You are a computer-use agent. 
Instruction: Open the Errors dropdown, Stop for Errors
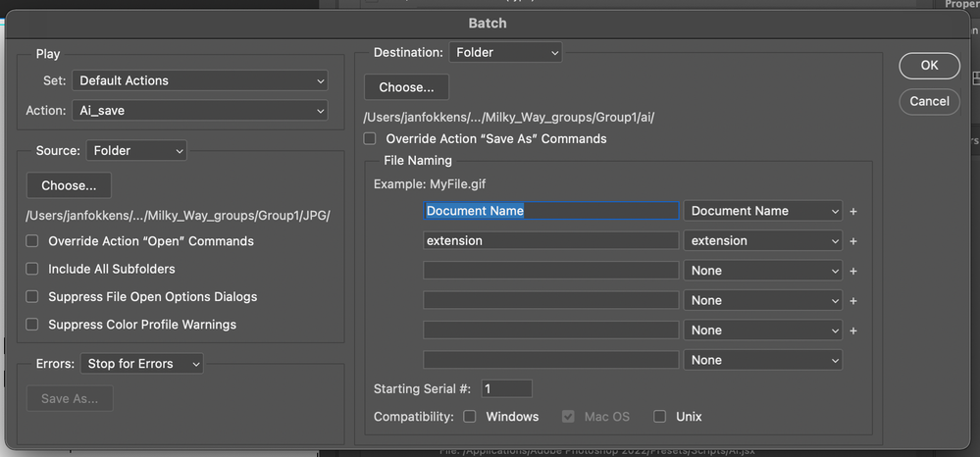click(x=141, y=364)
